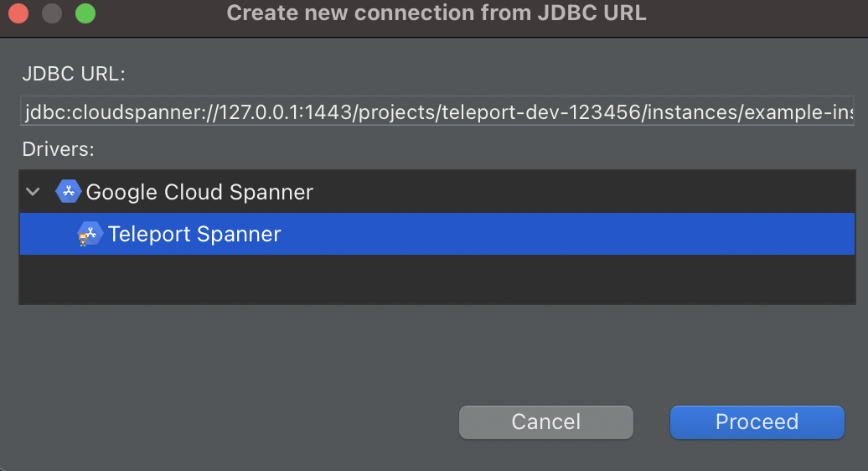
Task: Select the Google Cloud Spanner driver label
Action: coord(199,192)
